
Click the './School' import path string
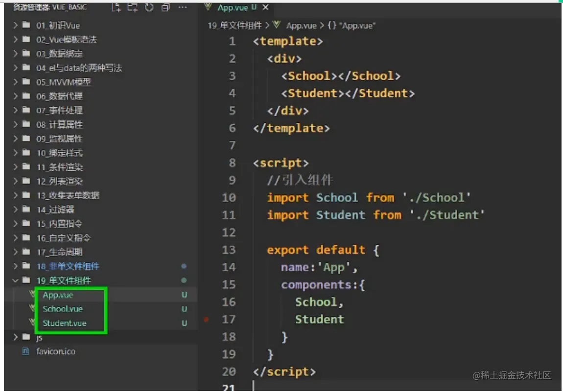tap(436, 197)
